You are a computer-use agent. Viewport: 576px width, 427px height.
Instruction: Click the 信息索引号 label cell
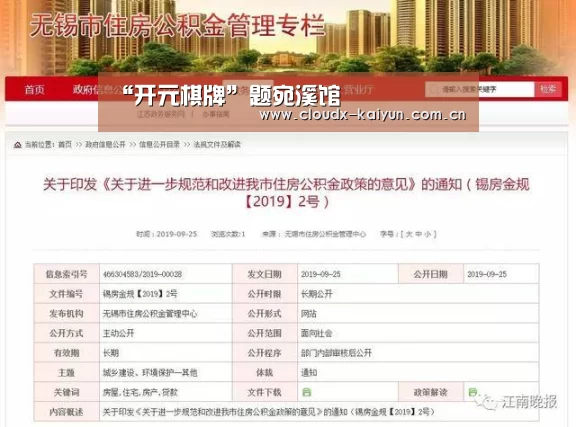click(x=66, y=274)
